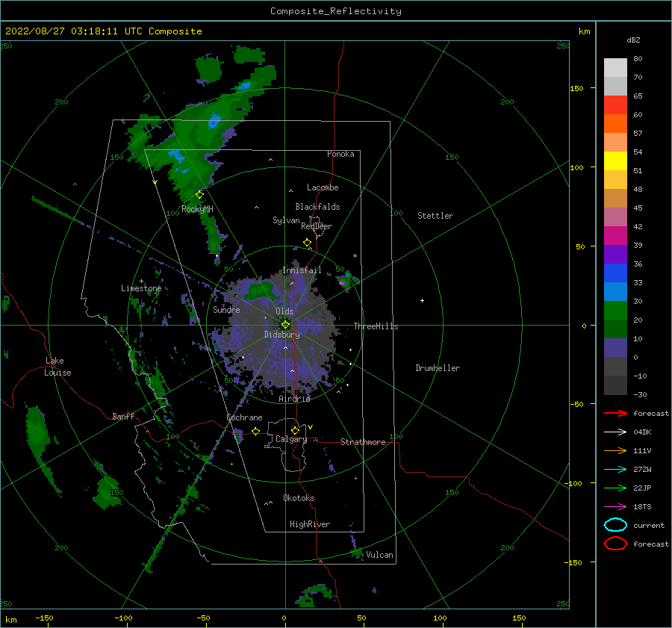Screen dimensions: 672x628
Task: Select the light gray 70-80 dBZ swatch
Action: [x=615, y=68]
